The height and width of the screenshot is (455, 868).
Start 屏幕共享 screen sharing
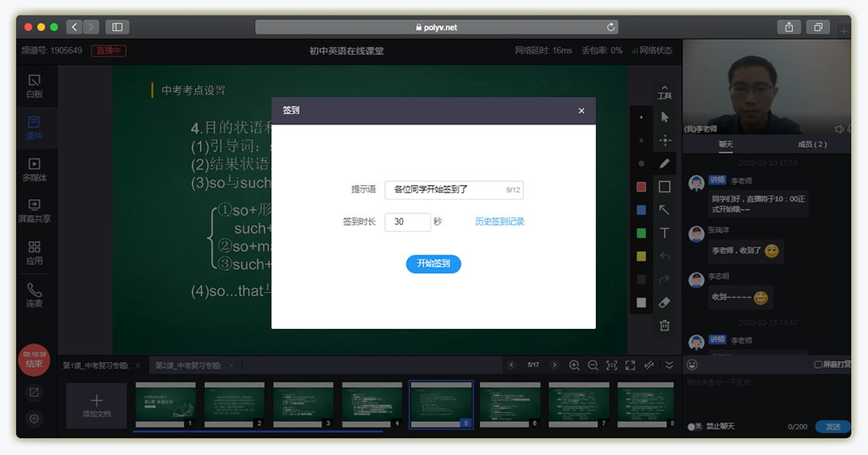35,211
